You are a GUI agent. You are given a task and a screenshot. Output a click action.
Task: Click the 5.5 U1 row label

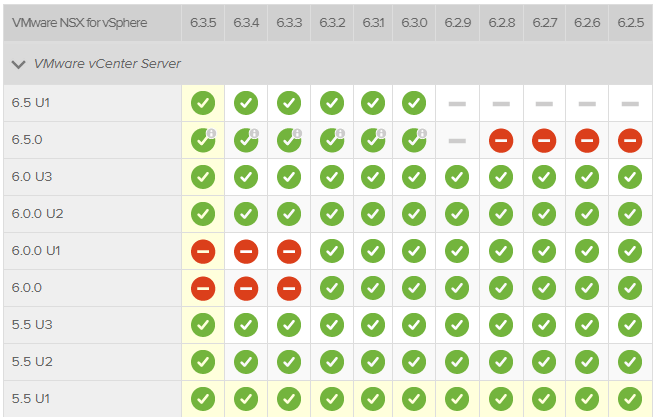coord(32,398)
